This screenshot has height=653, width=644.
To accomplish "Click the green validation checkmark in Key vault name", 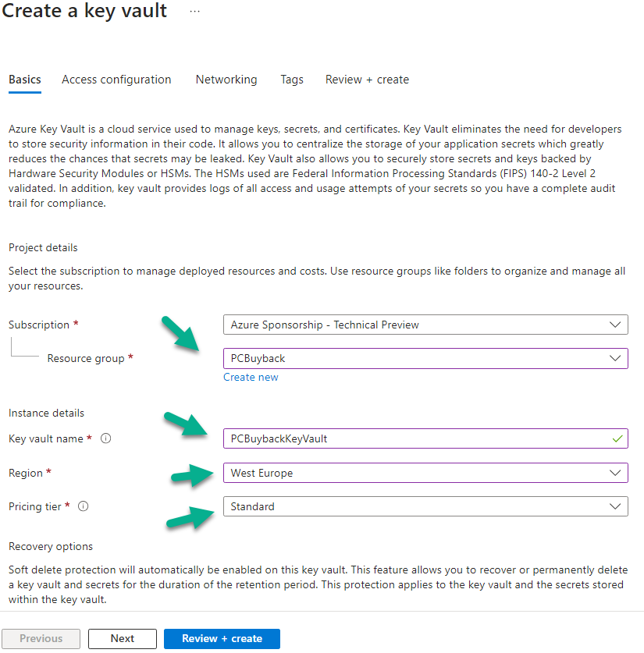I will (617, 438).
